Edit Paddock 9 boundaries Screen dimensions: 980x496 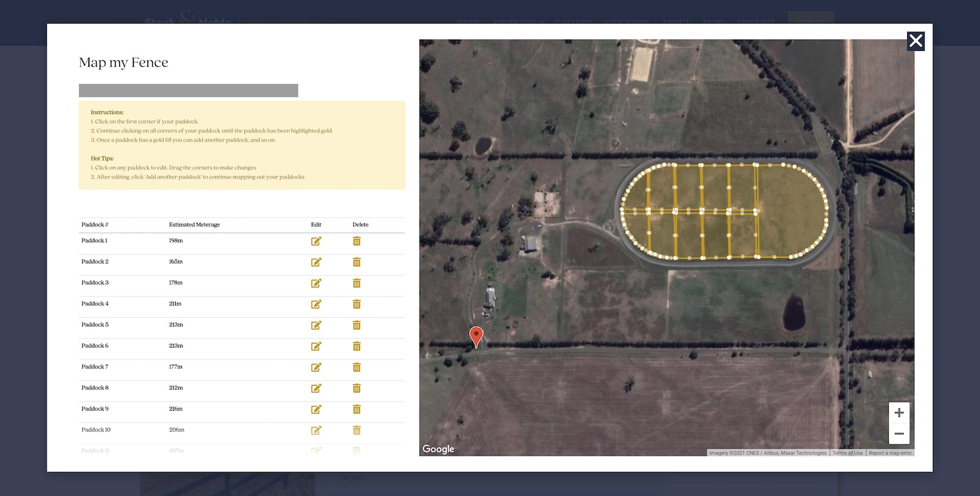316,410
